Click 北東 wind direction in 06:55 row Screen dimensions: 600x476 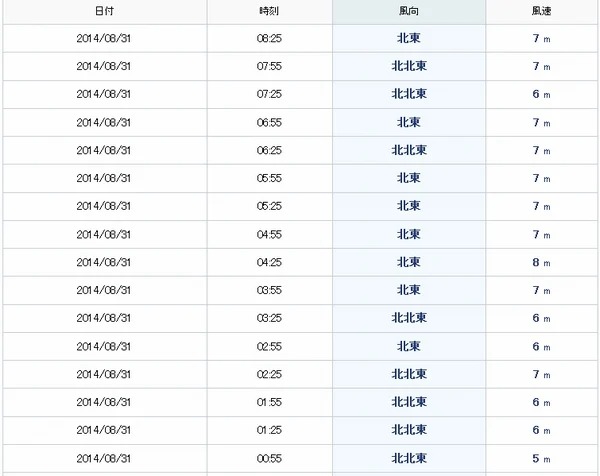coord(409,122)
